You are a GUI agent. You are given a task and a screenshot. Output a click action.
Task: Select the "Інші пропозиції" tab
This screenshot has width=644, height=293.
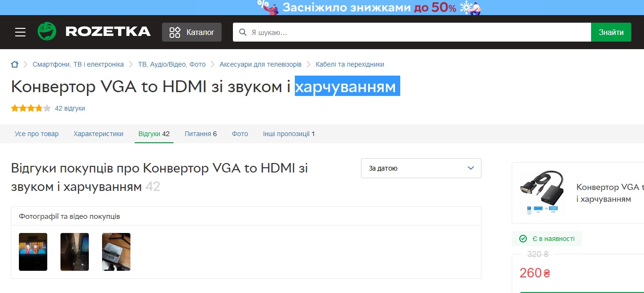point(289,134)
